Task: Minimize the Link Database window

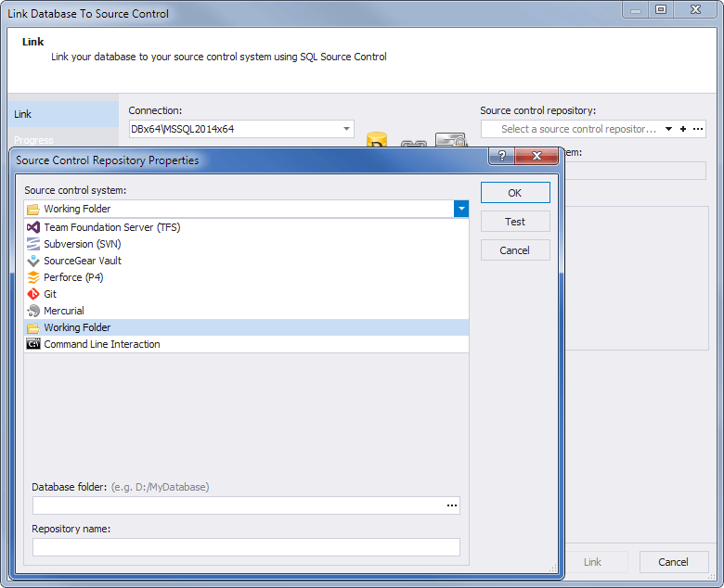Action: coord(636,9)
